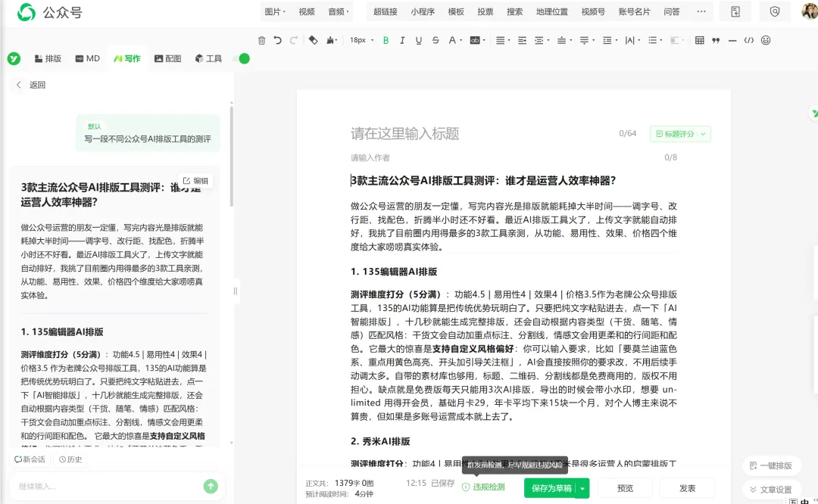818x504 pixels.
Task: Open the emoji picker
Action: (765, 40)
